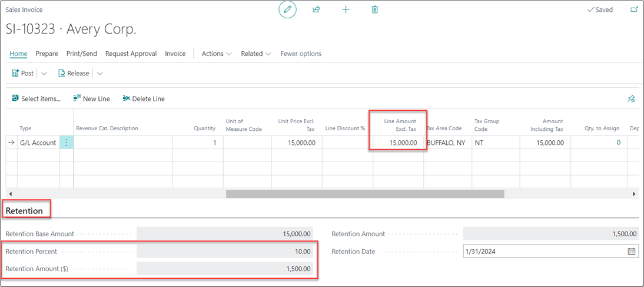Switch to the Prepare tab

coord(47,54)
